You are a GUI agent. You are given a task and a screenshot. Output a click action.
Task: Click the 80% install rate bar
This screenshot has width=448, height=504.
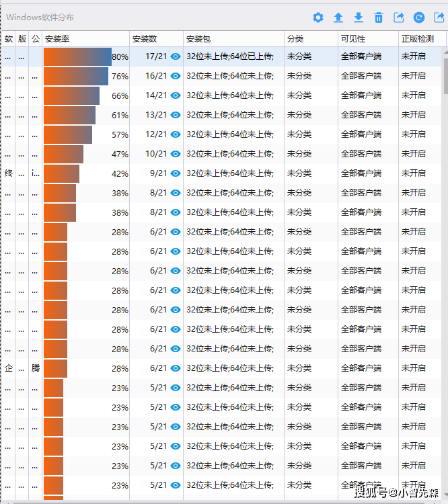(x=77, y=57)
